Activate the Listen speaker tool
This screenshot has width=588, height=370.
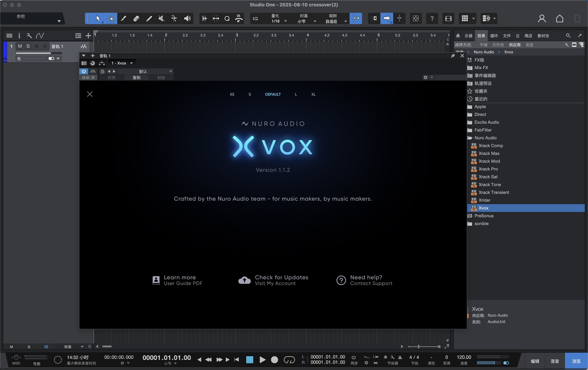tap(187, 19)
